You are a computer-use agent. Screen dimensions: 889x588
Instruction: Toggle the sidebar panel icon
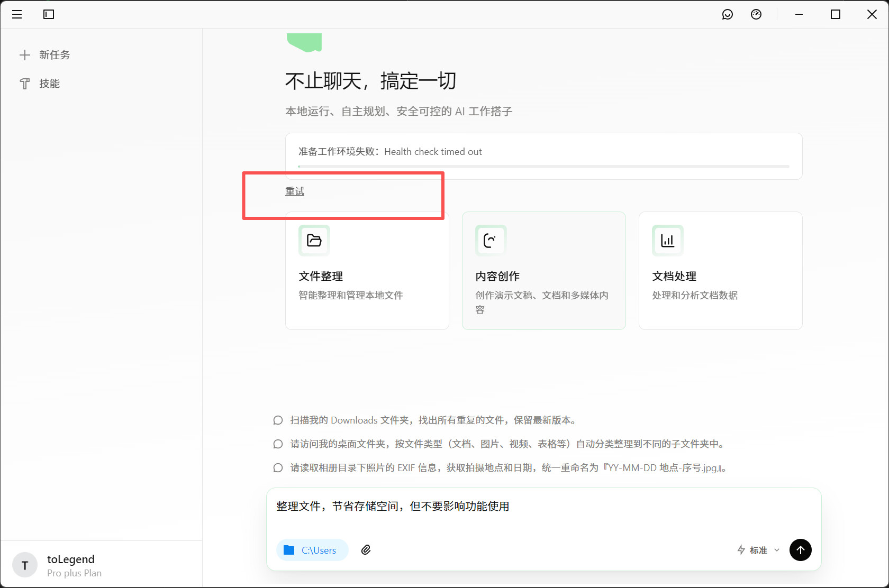pos(49,14)
